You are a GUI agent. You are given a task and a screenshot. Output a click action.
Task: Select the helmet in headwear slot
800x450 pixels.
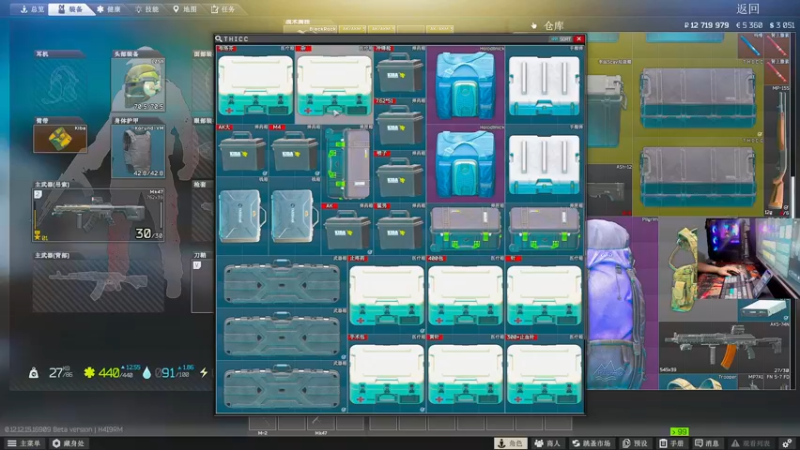tap(138, 84)
